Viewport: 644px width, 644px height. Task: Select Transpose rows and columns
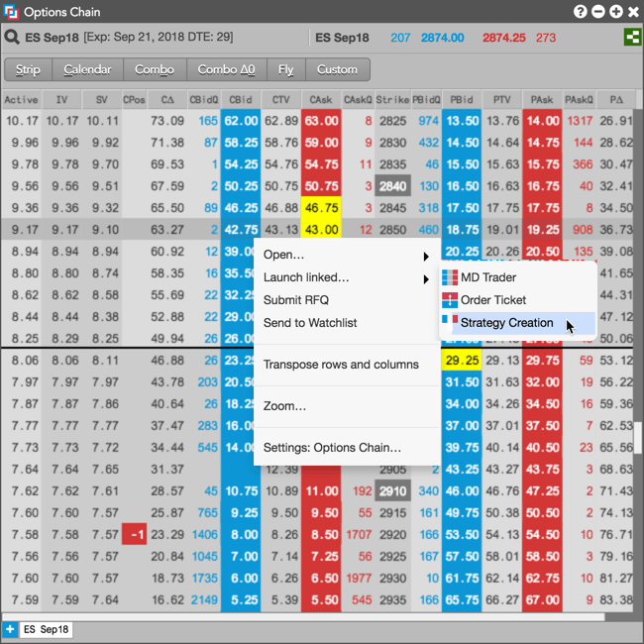click(347, 365)
